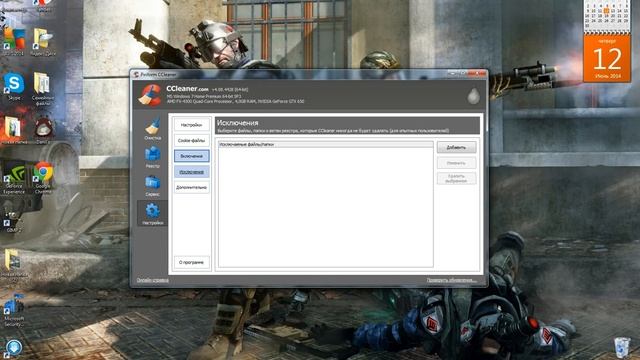The width and height of the screenshot is (640, 360).
Task: Open the Настройки settings tab
Action: click(x=191, y=125)
